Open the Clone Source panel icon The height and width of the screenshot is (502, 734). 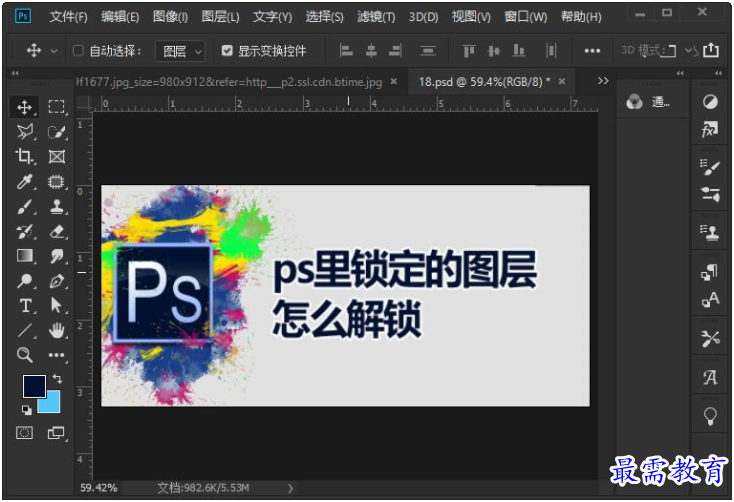710,232
